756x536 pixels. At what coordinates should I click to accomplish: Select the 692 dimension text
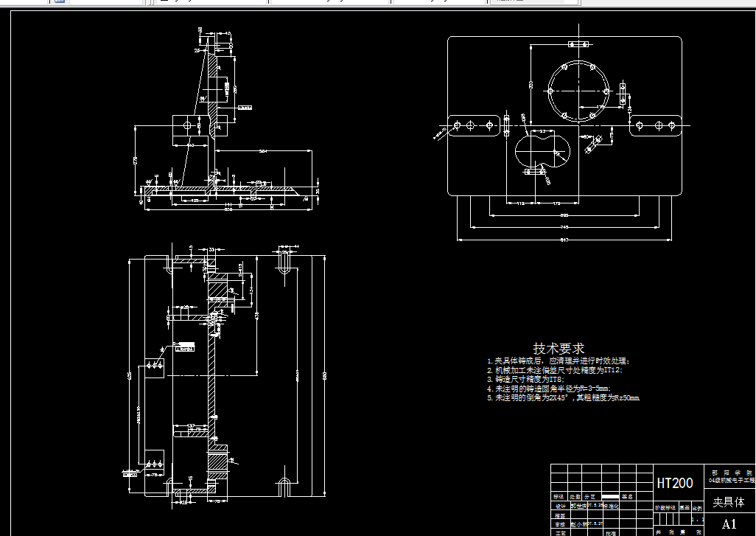pyautogui.click(x=564, y=216)
